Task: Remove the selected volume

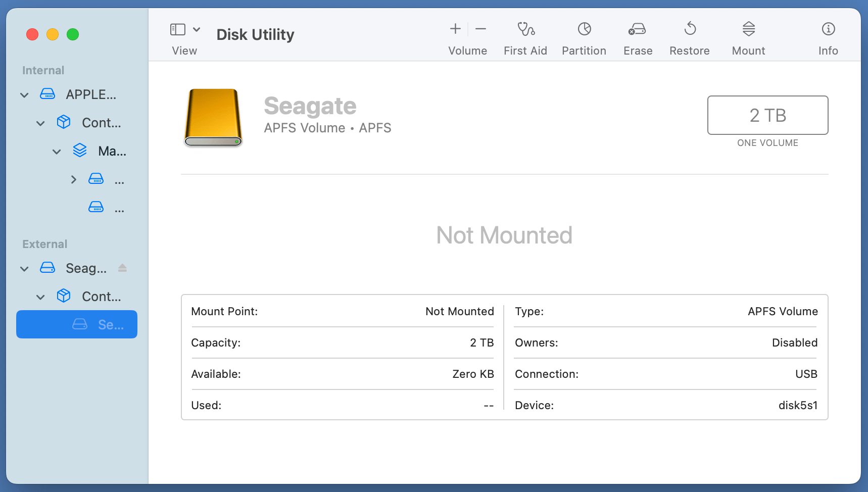Action: pyautogui.click(x=480, y=29)
